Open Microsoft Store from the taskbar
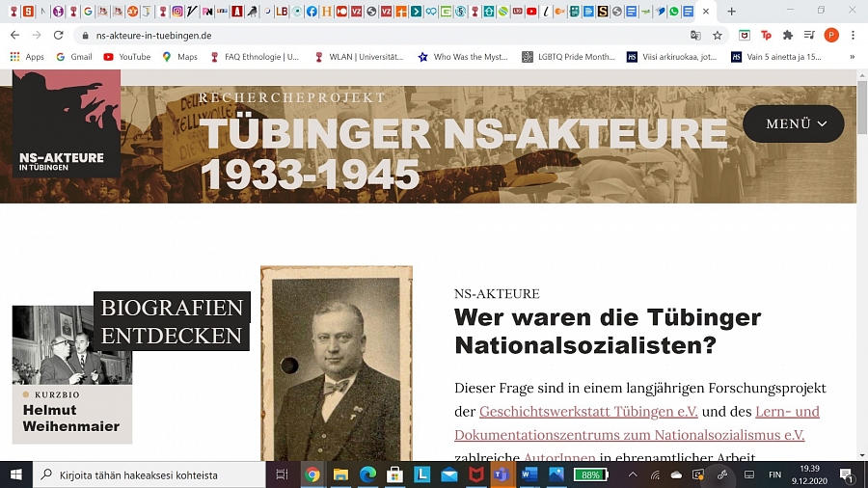Viewport: 868px width, 488px height. point(394,474)
